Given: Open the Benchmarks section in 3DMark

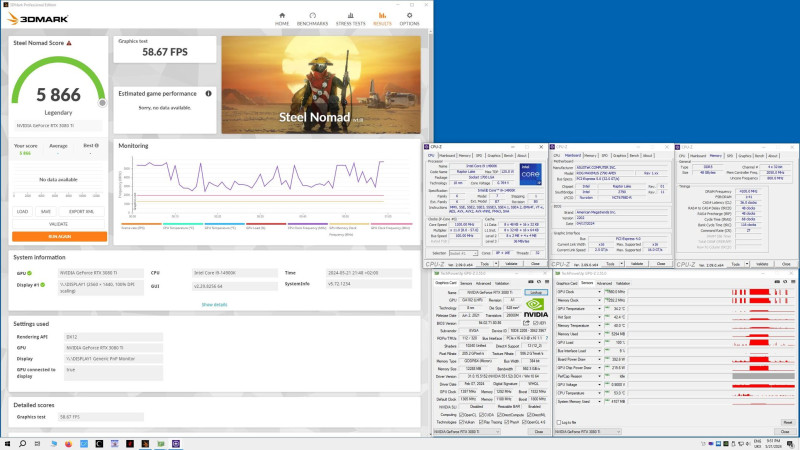Looking at the screenshot, I should point(312,19).
